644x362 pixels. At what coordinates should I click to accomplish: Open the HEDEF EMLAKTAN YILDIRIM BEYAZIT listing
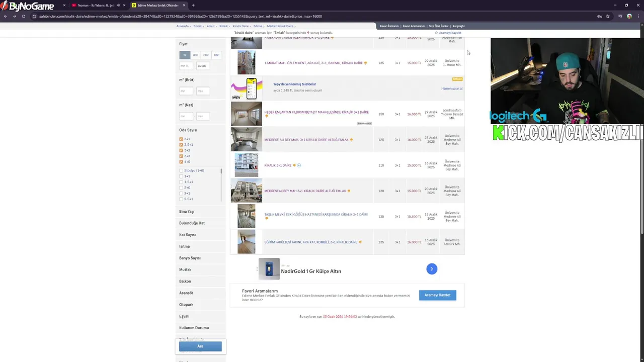[316, 112]
